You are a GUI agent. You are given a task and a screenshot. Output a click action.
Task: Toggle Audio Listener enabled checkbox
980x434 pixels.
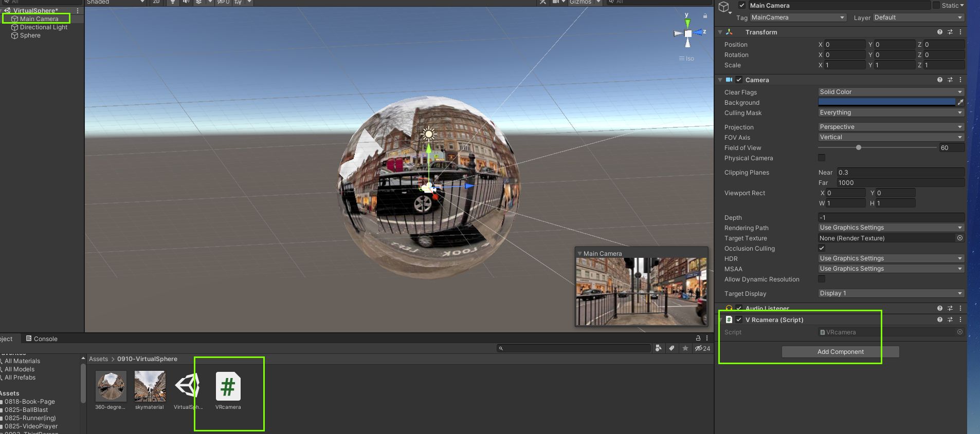tap(739, 308)
